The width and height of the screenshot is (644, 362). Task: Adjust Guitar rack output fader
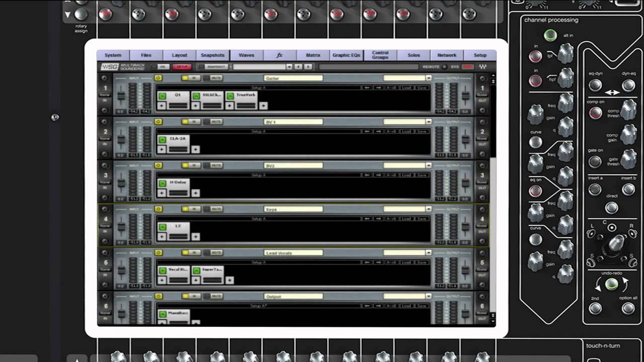point(465,96)
